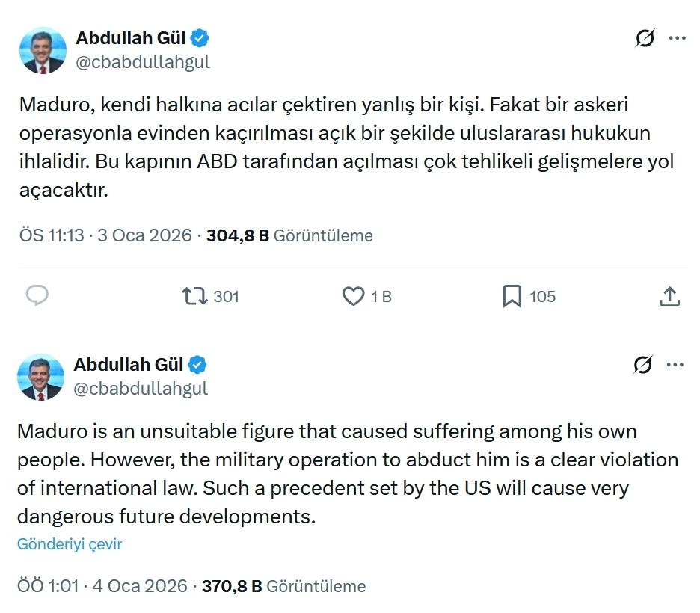700x613 pixels.
Task: Open Grok icon on first tweet
Action: click(644, 38)
